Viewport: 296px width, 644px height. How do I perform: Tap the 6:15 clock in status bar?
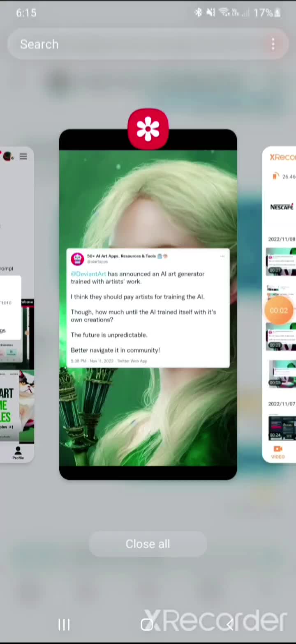point(26,13)
